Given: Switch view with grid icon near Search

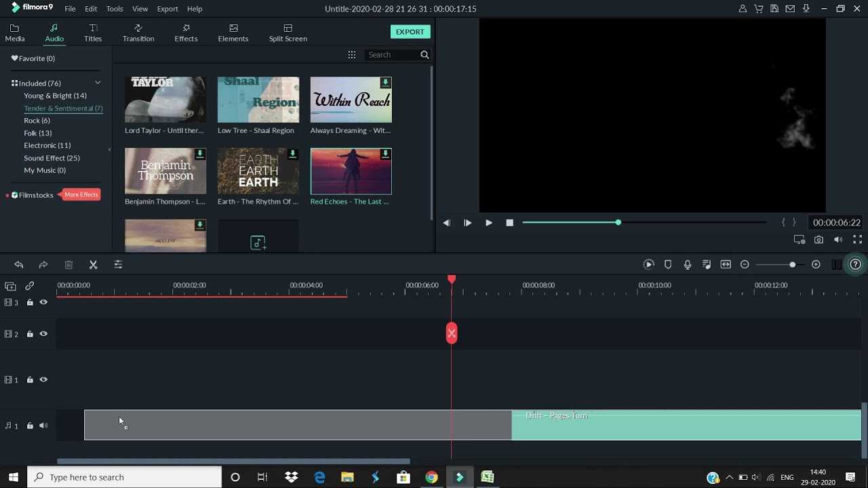Looking at the screenshot, I should coord(351,55).
